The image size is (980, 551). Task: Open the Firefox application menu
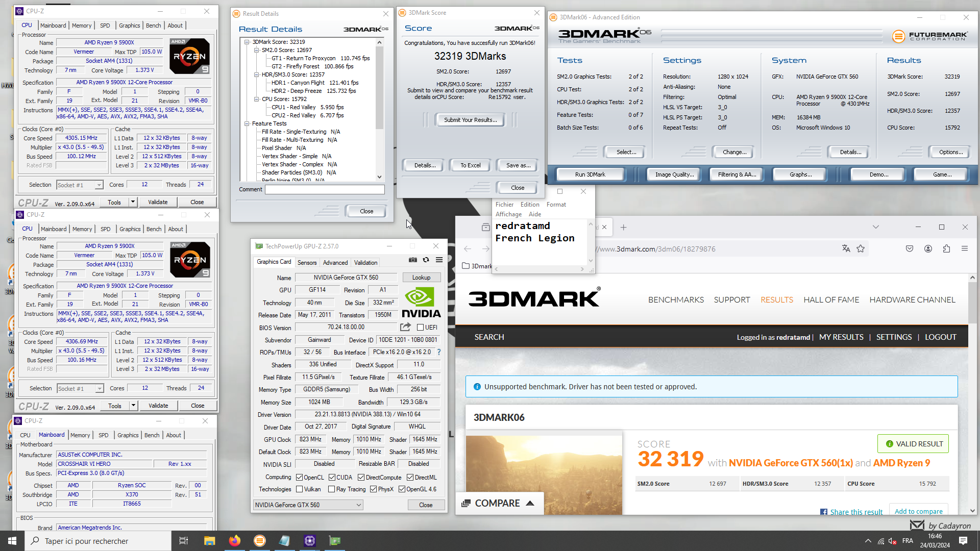click(x=965, y=248)
